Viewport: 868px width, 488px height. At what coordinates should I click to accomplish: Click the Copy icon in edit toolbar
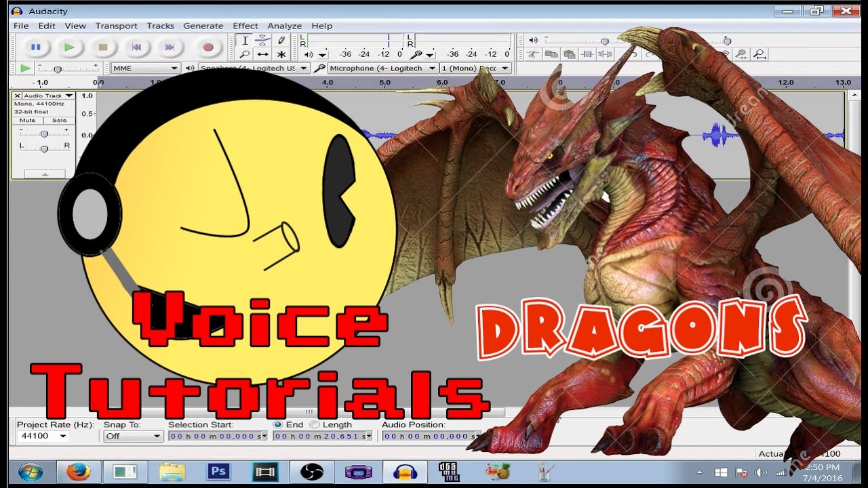(x=551, y=54)
